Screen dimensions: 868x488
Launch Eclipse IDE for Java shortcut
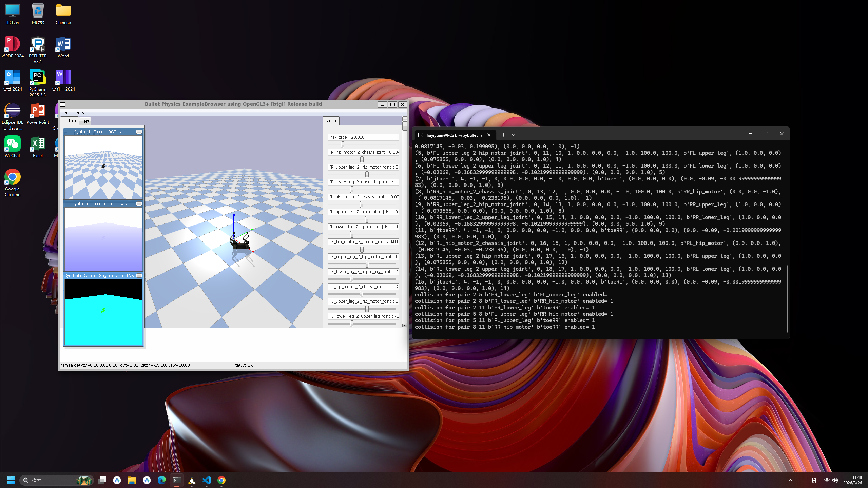tap(13, 117)
